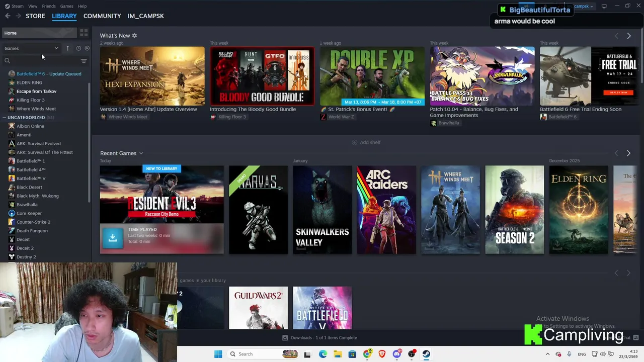The height and width of the screenshot is (362, 644).
Task: Open the Windows Start menu
Action: [x=218, y=354]
